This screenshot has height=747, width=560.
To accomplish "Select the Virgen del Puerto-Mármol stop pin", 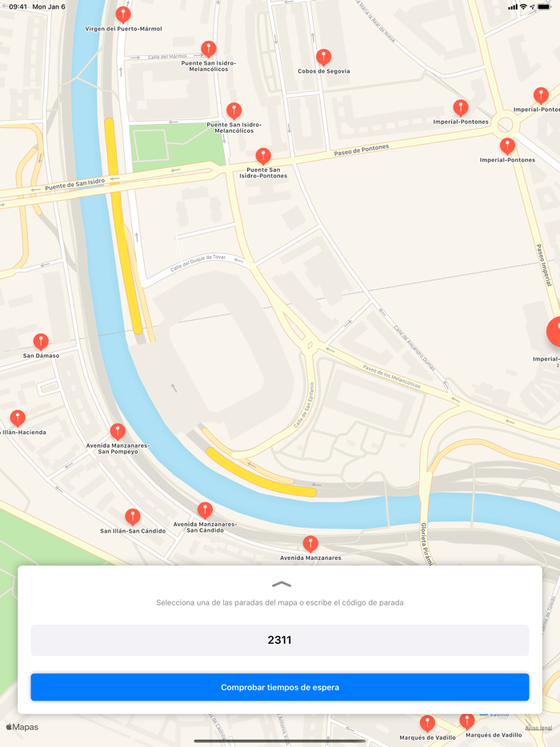I will click(x=123, y=14).
